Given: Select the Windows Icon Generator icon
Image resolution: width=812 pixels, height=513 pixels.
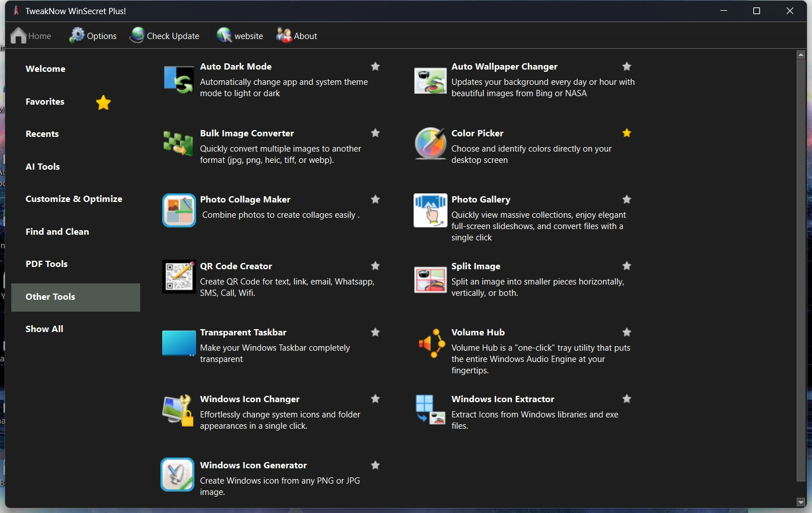Looking at the screenshot, I should coord(177,475).
